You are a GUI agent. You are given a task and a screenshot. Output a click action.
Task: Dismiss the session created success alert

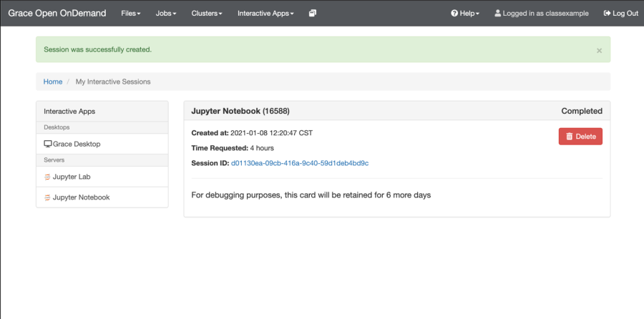click(599, 51)
